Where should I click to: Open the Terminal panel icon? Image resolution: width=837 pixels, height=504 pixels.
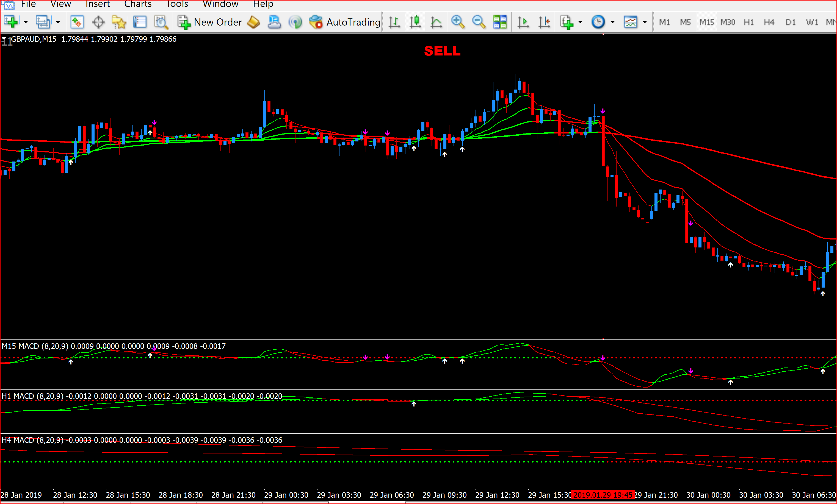click(x=140, y=23)
